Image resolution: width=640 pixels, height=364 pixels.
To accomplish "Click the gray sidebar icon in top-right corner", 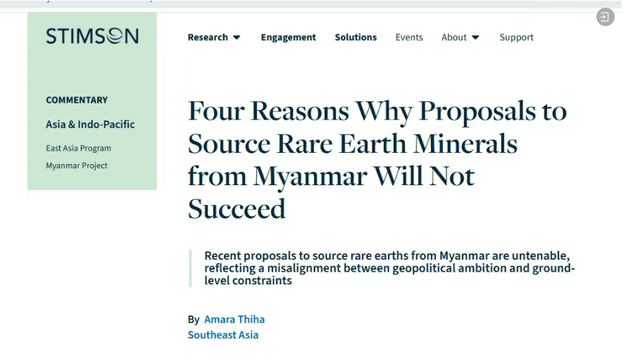I will (x=605, y=17).
